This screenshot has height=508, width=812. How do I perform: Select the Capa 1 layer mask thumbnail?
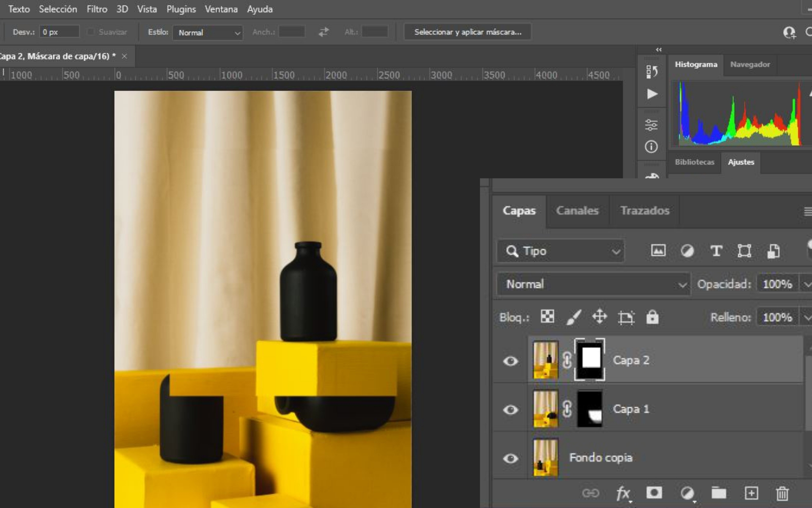click(x=590, y=409)
